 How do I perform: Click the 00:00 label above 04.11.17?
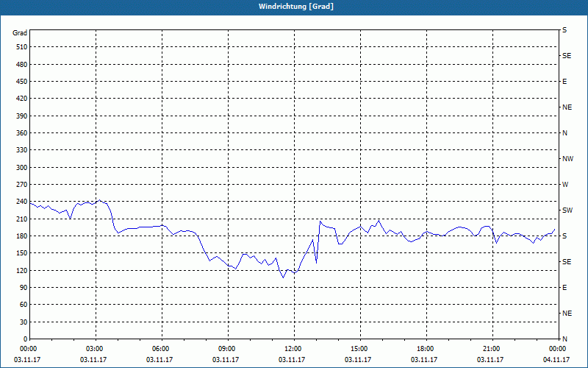pos(558,349)
